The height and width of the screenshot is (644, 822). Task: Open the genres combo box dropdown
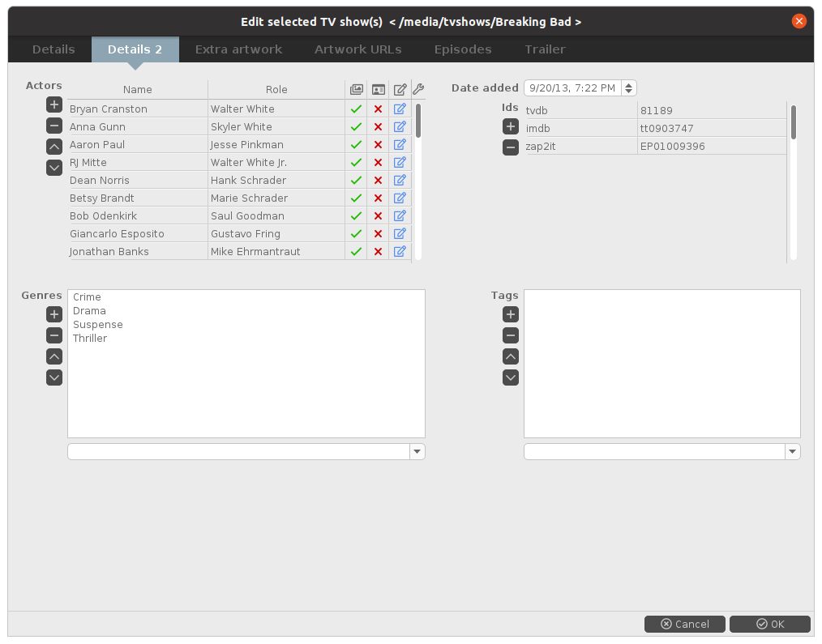pos(417,452)
